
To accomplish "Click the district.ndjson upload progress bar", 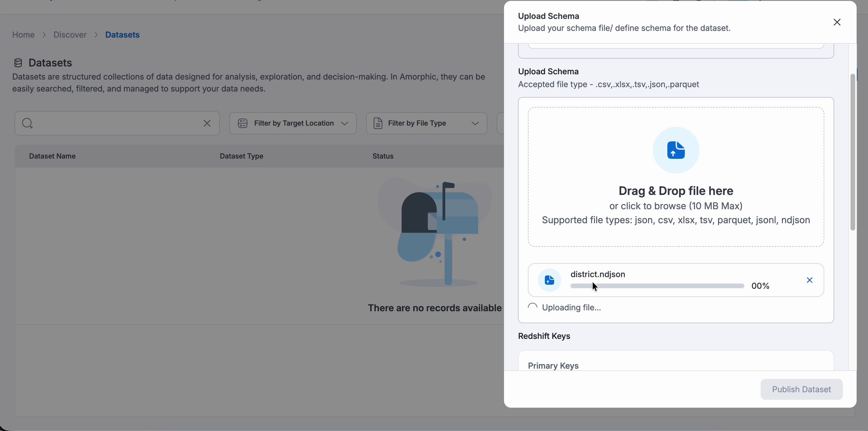I will [x=657, y=286].
